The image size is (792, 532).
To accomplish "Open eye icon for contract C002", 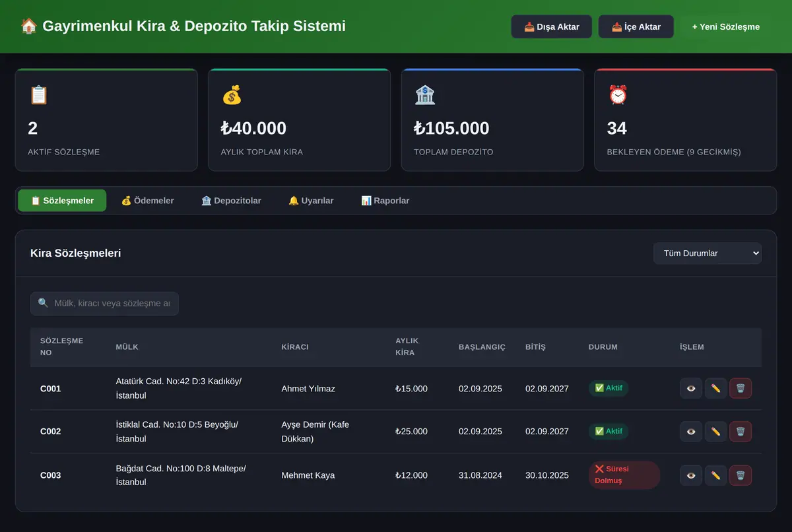I will click(691, 432).
